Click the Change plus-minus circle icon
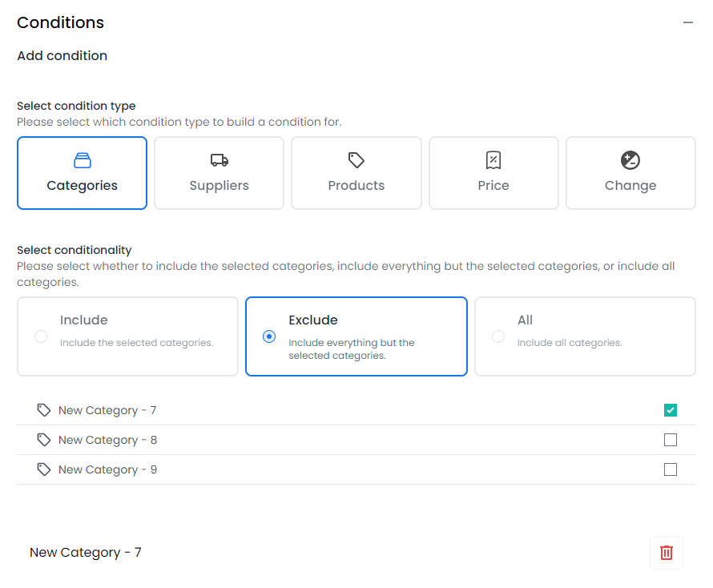The width and height of the screenshot is (713, 588). point(630,160)
